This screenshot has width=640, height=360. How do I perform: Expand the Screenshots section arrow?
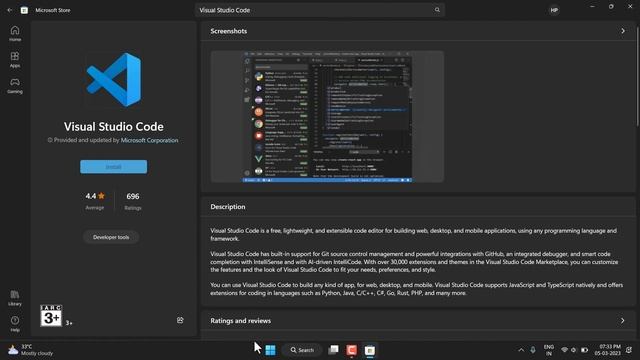[623, 31]
